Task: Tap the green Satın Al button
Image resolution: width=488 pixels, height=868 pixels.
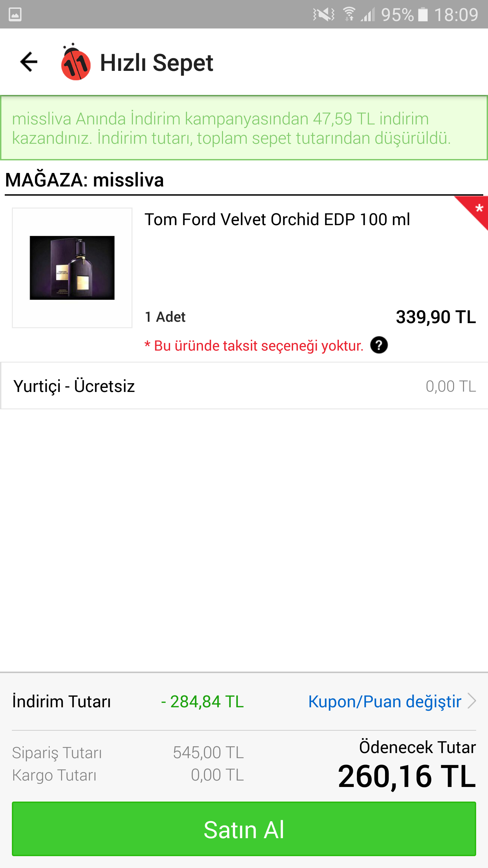Action: 244,829
